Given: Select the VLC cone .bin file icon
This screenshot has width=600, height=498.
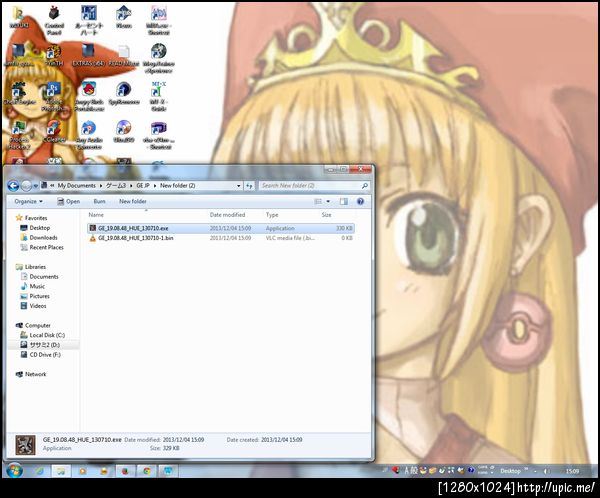Looking at the screenshot, I should coord(93,238).
